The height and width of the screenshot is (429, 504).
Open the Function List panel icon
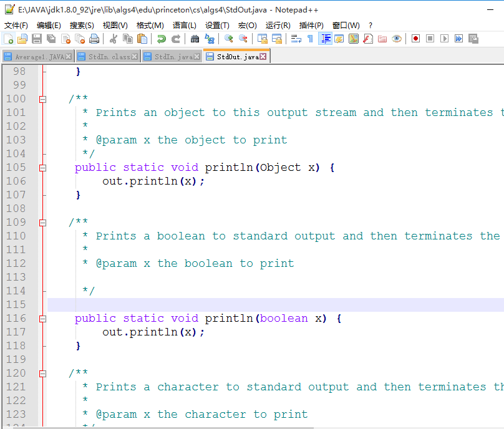pyautogui.click(x=368, y=39)
